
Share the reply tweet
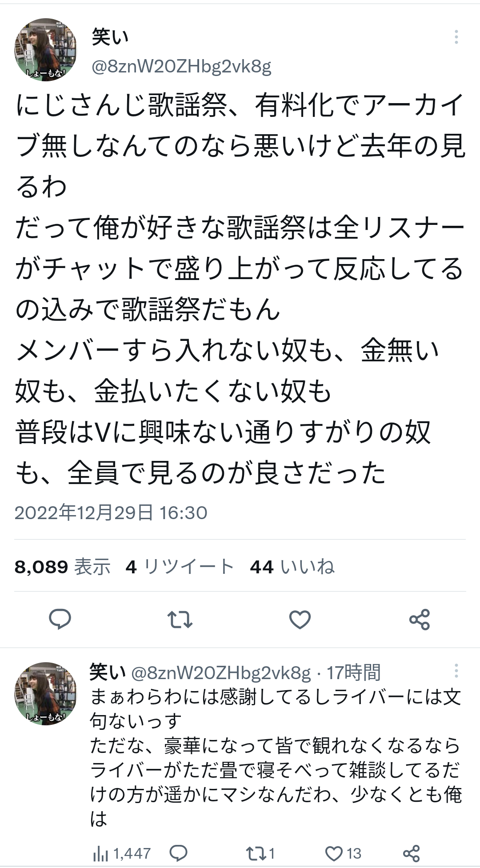click(x=411, y=853)
